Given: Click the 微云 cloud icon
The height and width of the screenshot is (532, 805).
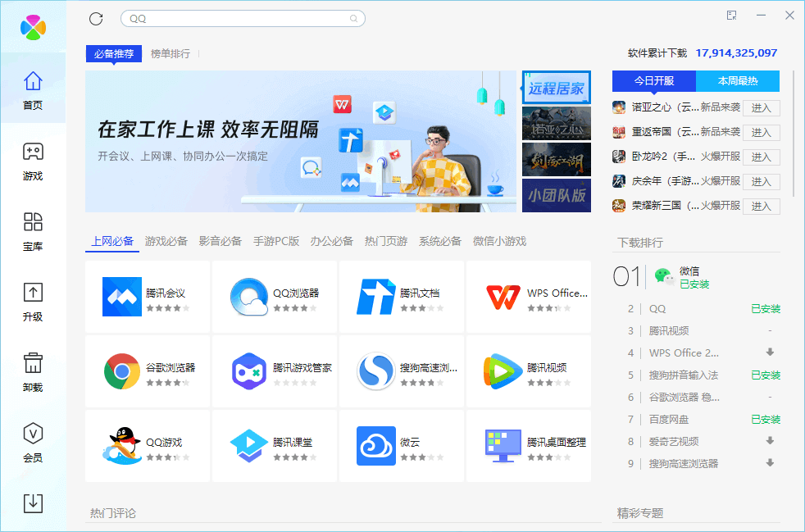Looking at the screenshot, I should tap(375, 446).
